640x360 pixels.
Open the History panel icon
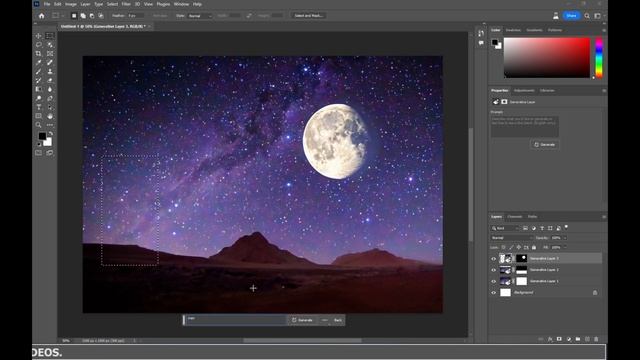[481, 33]
